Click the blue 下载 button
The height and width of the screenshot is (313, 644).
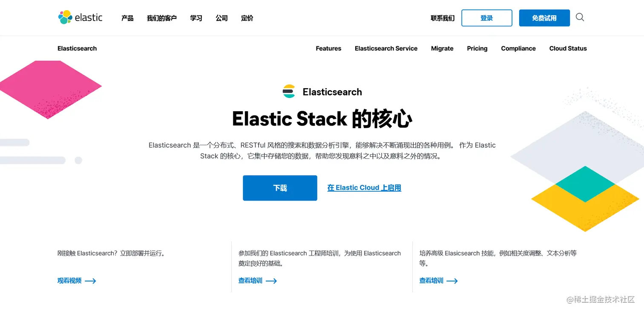(x=280, y=188)
